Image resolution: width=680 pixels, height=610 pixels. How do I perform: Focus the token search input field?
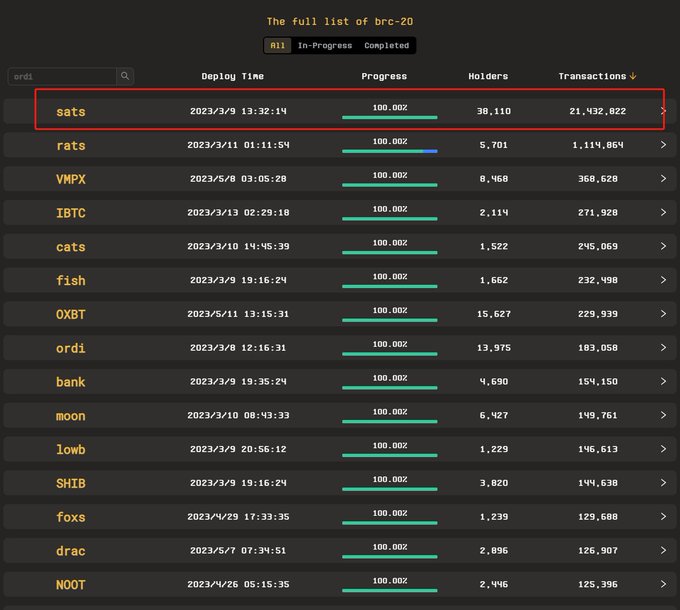[62, 76]
